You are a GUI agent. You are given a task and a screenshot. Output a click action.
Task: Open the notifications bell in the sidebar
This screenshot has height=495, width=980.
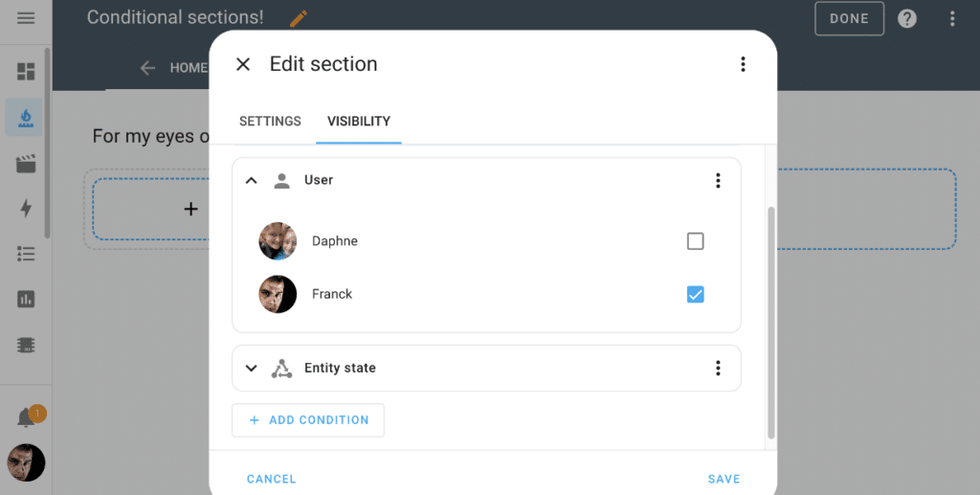click(x=26, y=418)
